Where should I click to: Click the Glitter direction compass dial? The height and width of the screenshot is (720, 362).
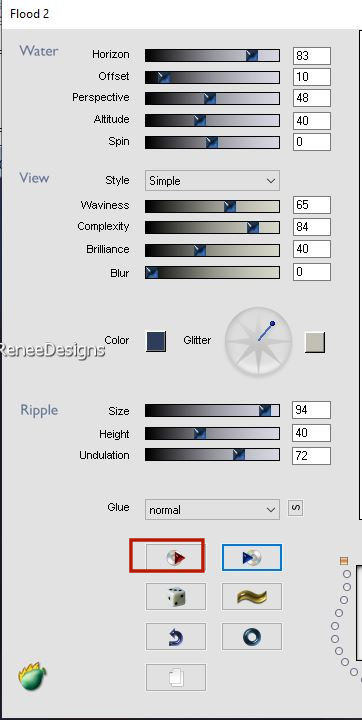(258, 342)
